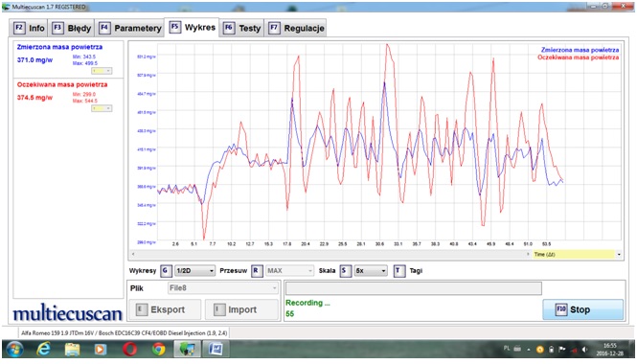Viewport: 637px width, 364px height.
Task: Select the Wykres tab
Action: [192, 27]
